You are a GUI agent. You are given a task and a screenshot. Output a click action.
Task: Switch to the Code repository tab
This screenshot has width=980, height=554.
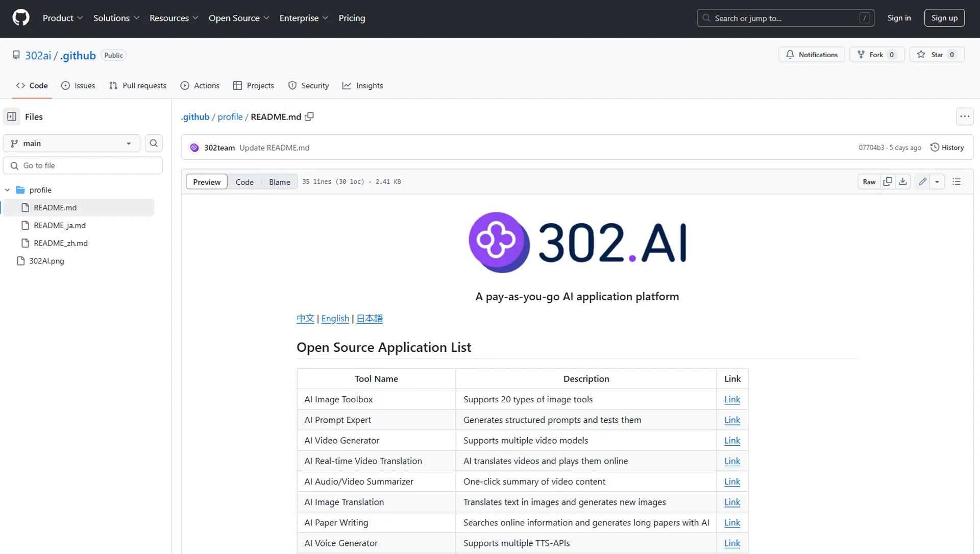coord(32,86)
